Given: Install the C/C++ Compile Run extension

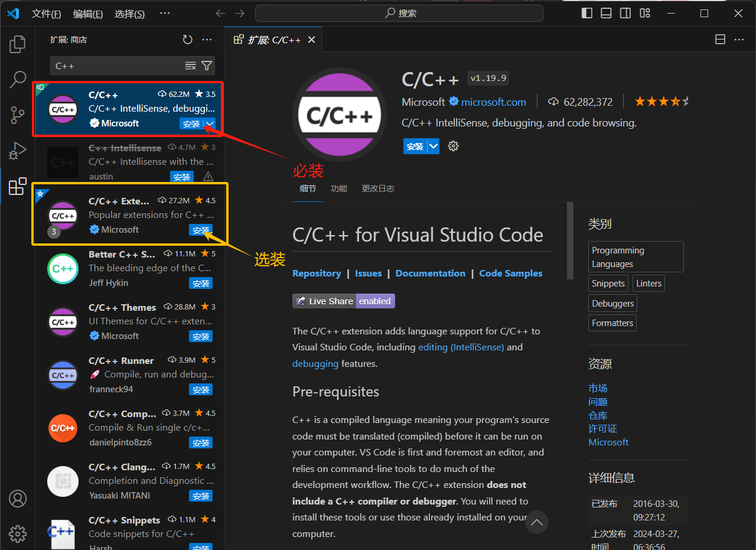Looking at the screenshot, I should (x=201, y=442).
